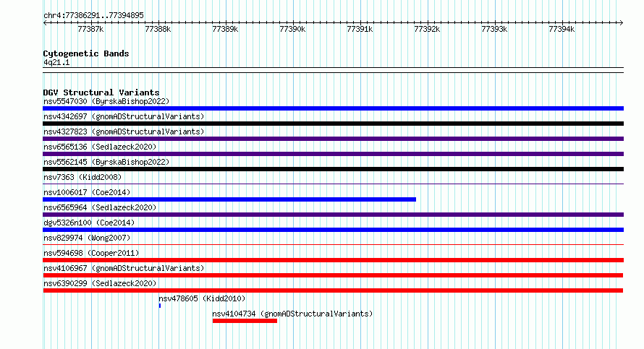This screenshot has width=644, height=349.
Task: Click the DGV Structural Variants track title
Action: 101,92
